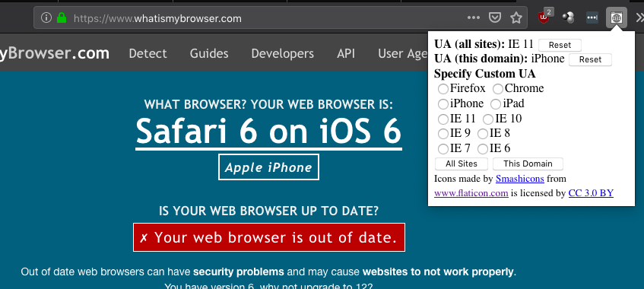Viewport: 644px width, 289px height.
Task: Open the API menu item
Action: 346,53
